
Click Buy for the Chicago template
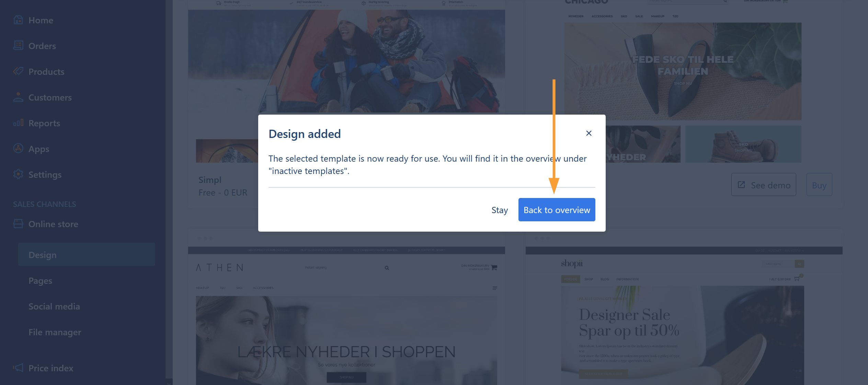point(819,185)
